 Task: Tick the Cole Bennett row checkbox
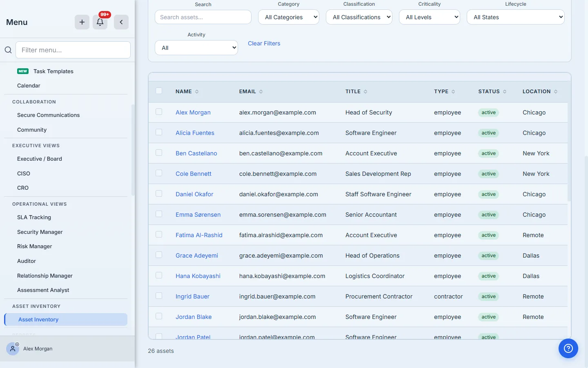tap(159, 173)
